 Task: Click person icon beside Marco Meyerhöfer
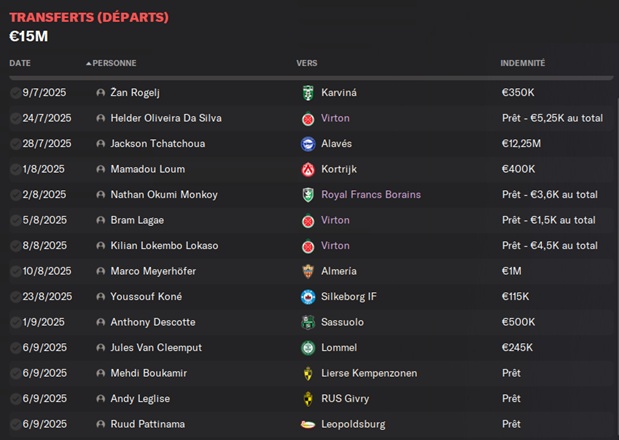[x=101, y=271]
